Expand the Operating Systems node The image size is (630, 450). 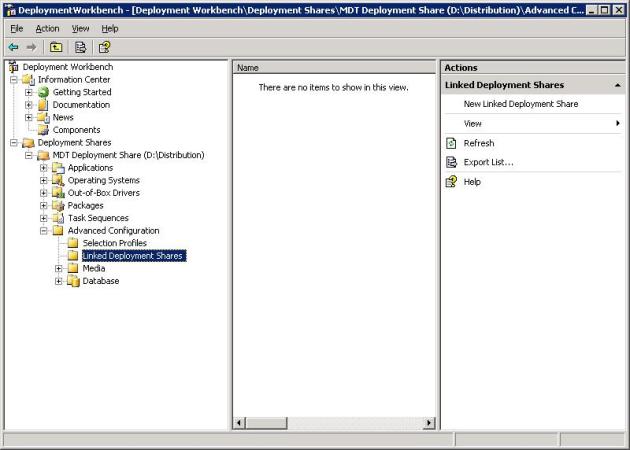pos(43,180)
